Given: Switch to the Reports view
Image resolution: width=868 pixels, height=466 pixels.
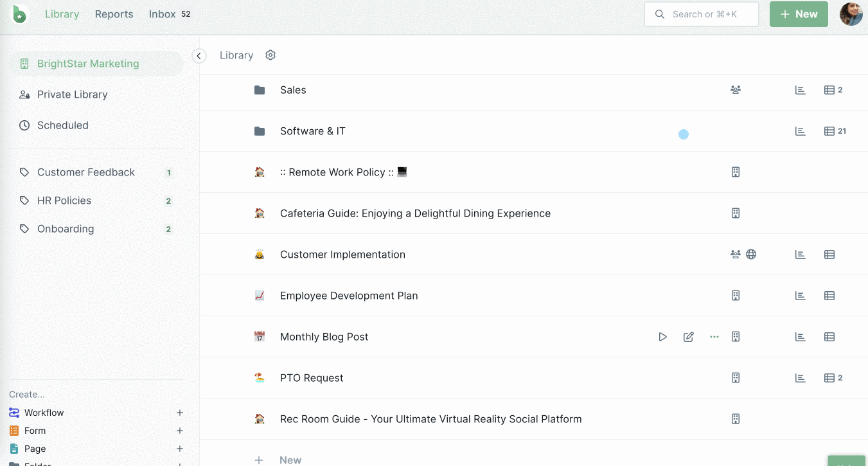Looking at the screenshot, I should (x=114, y=13).
